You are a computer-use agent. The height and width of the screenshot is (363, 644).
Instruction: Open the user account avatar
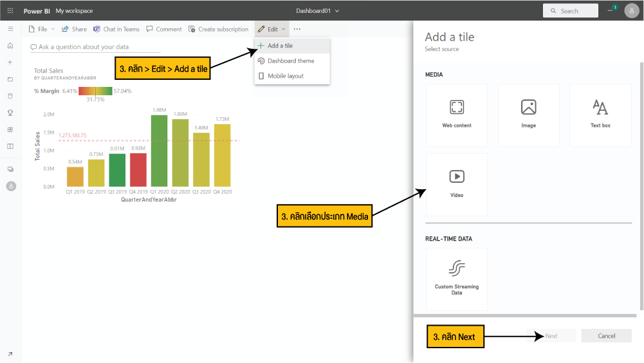631,11
